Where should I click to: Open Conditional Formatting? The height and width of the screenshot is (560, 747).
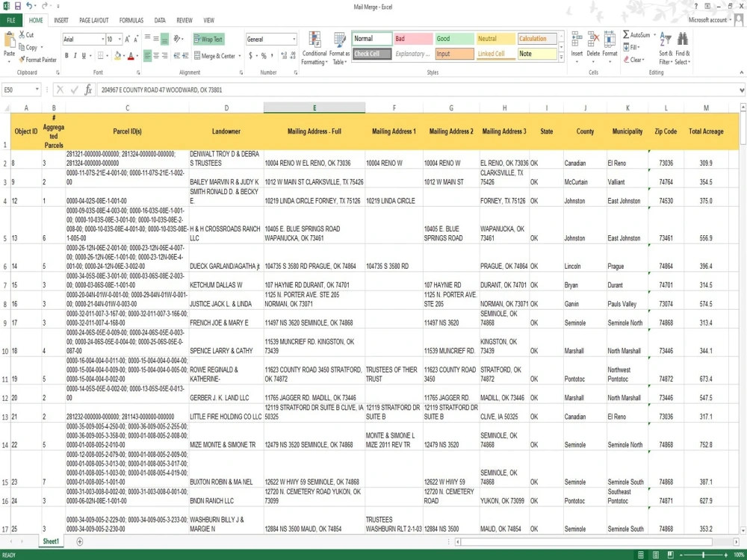314,48
